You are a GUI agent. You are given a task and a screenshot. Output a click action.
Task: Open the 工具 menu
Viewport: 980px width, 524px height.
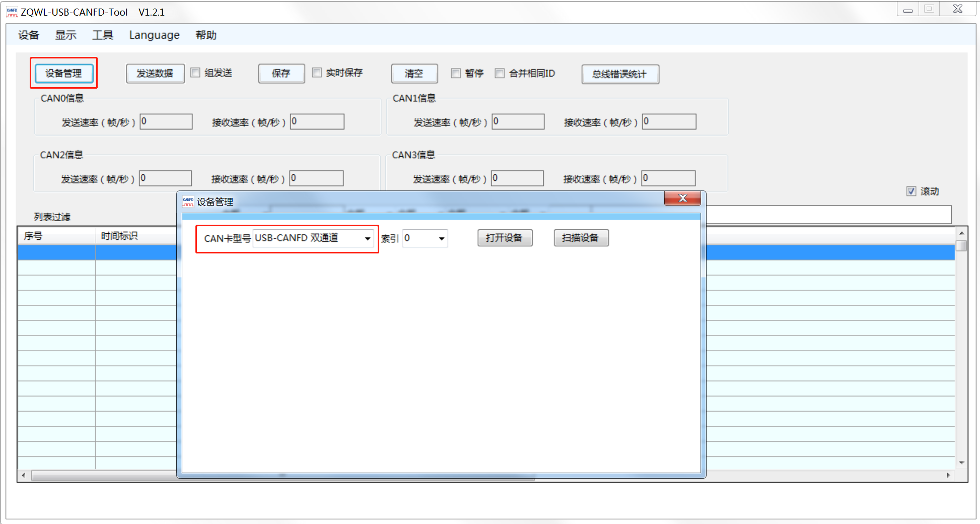103,35
